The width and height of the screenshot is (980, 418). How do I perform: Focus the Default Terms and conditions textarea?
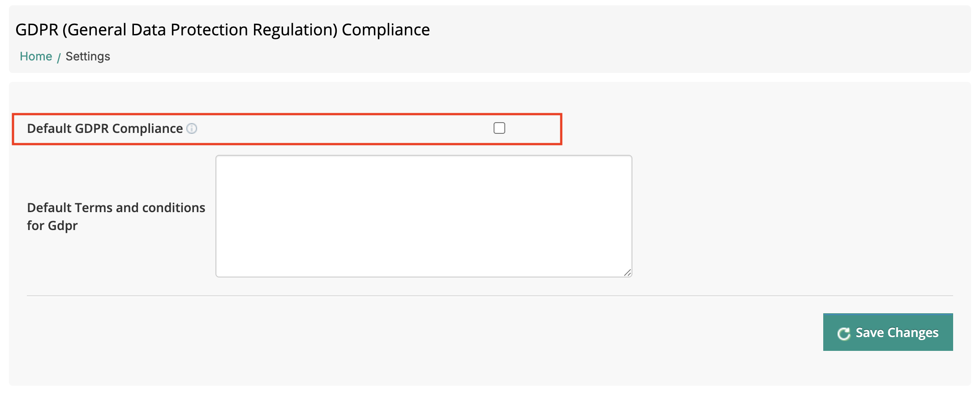pyautogui.click(x=423, y=216)
